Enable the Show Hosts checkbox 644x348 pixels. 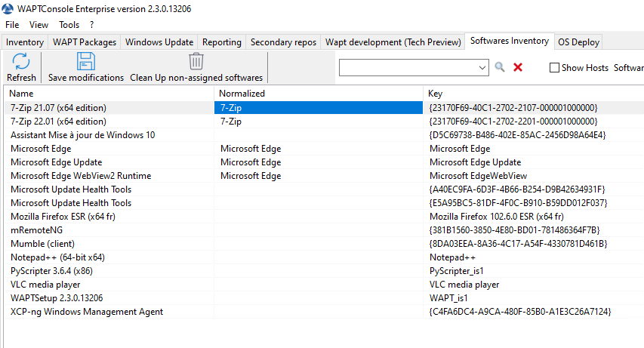(x=554, y=67)
